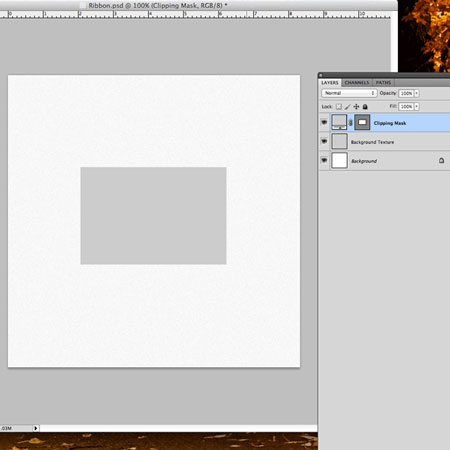Click link icon between thumbnail and mask
Screen dimensions: 450x450
point(350,123)
